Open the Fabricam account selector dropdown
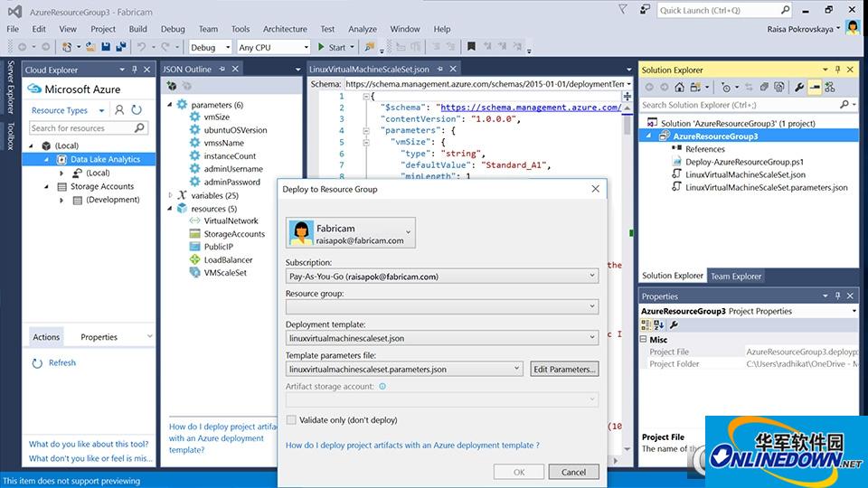The height and width of the screenshot is (488, 868). click(409, 232)
